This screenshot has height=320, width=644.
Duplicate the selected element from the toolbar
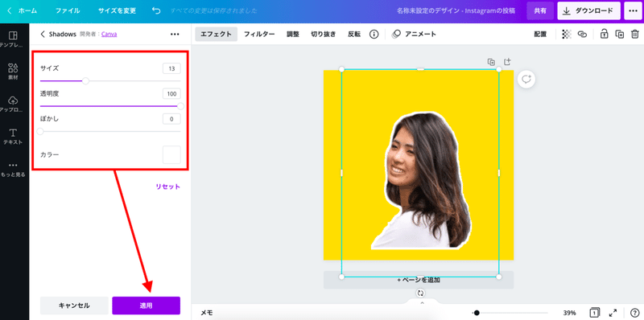[x=619, y=35]
